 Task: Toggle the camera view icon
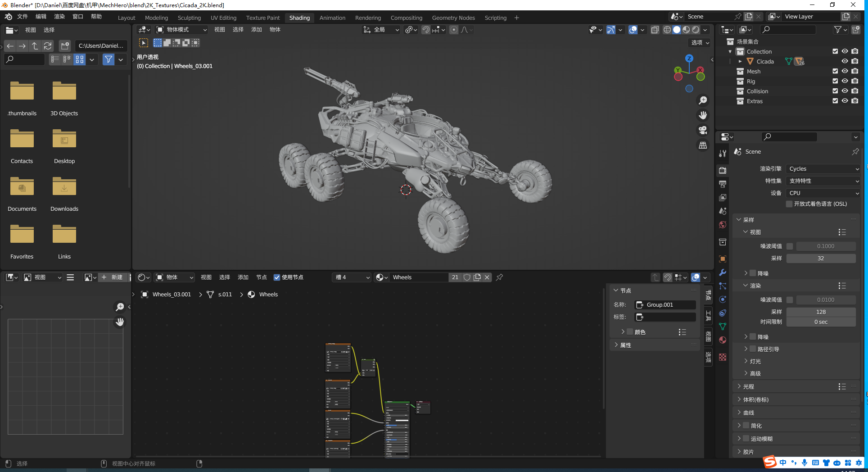pyautogui.click(x=702, y=130)
